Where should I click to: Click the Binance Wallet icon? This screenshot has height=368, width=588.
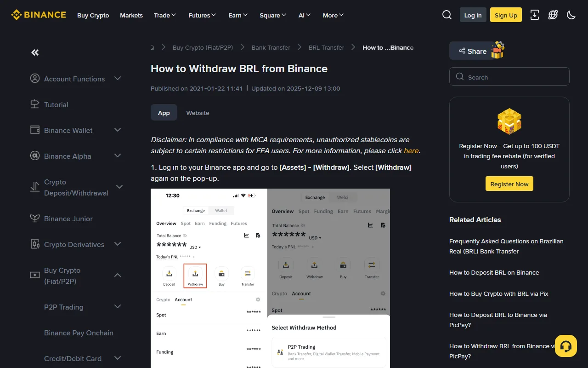coord(35,130)
